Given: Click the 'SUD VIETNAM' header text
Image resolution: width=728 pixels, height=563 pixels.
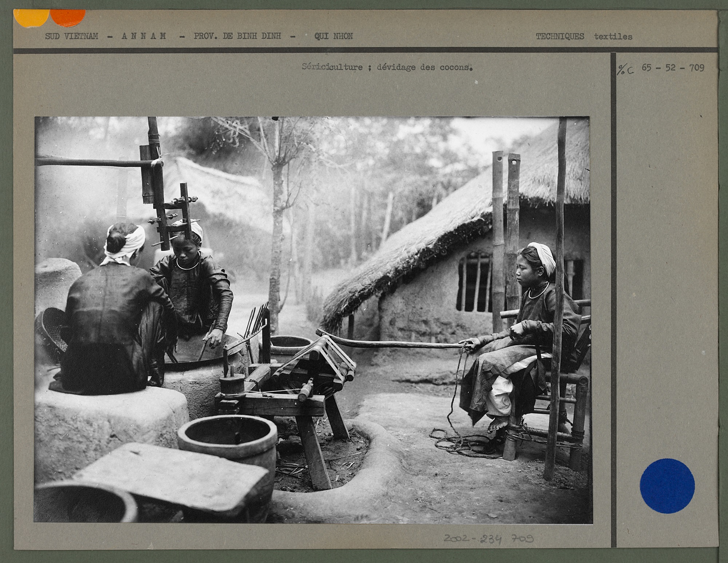Looking at the screenshot, I should click(72, 36).
